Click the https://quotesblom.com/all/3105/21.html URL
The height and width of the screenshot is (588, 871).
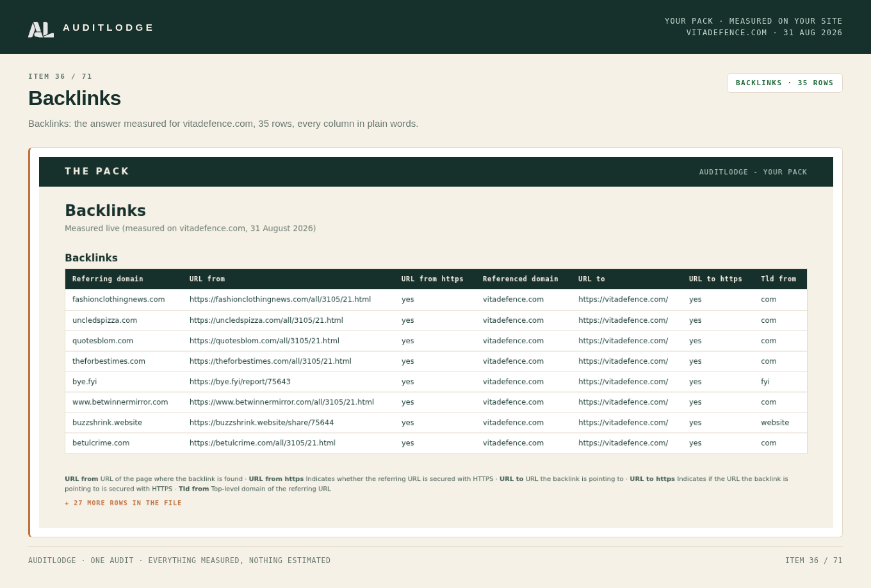click(265, 341)
